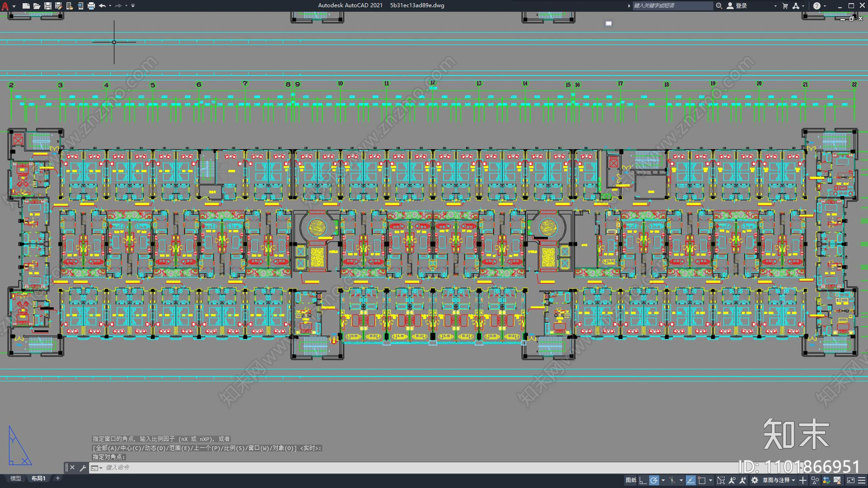Open the AutoCAD application menu
The height and width of the screenshot is (488, 868).
tap(5, 5)
